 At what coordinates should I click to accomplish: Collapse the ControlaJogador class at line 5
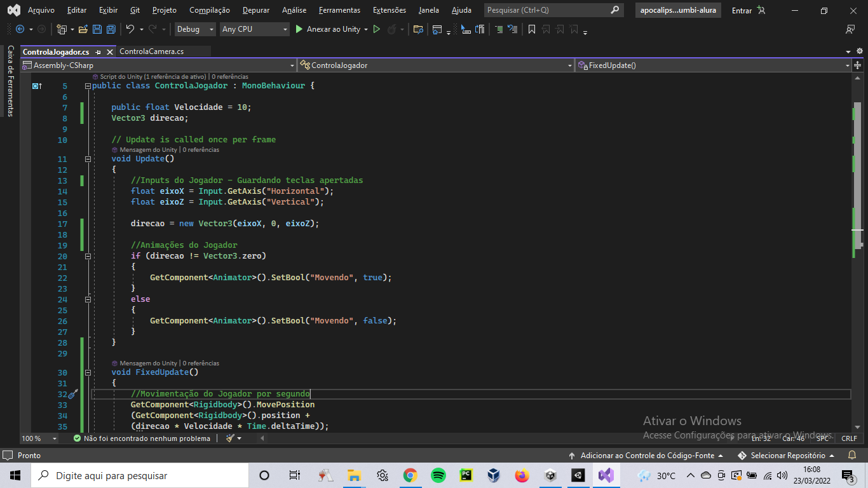88,86
